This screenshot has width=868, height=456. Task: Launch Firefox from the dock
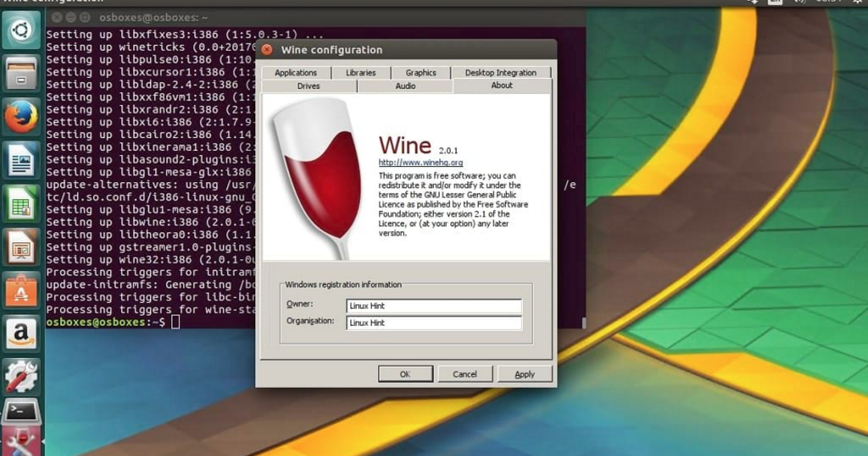[x=21, y=116]
